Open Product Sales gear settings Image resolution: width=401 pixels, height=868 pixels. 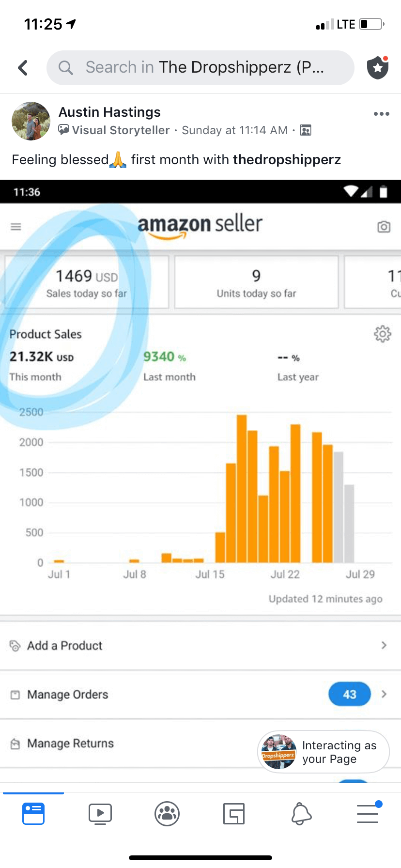(x=382, y=334)
